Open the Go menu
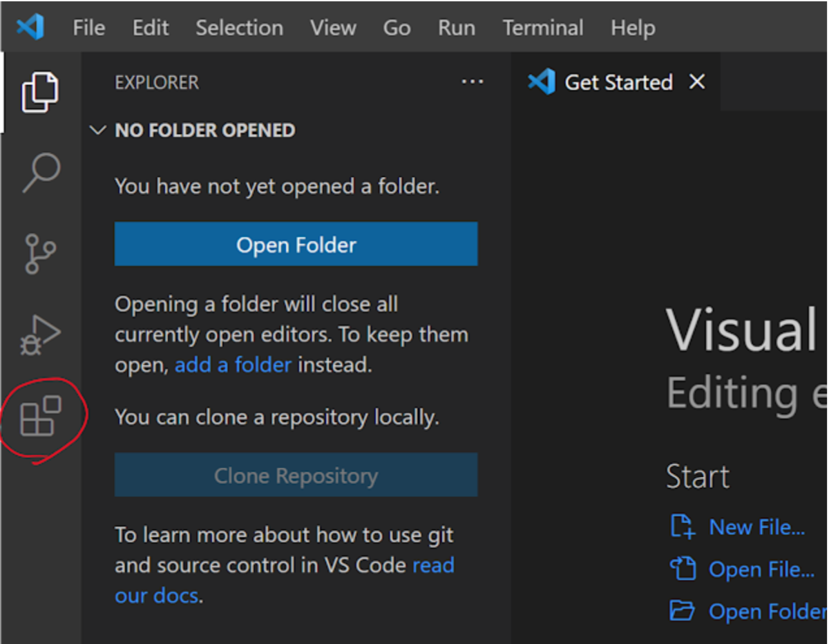This screenshot has height=644, width=829. pos(397,28)
